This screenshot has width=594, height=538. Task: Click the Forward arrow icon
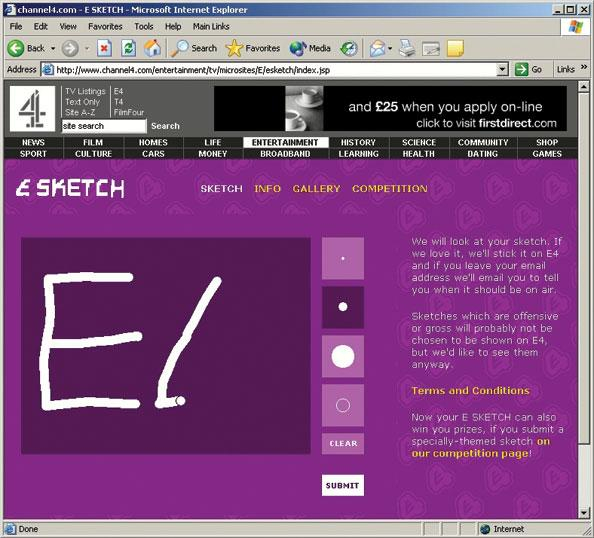70,48
